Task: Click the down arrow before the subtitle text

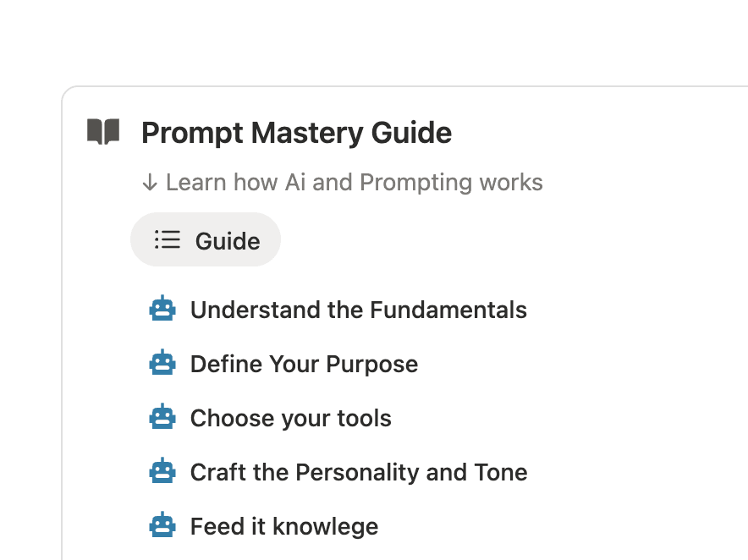Action: click(x=151, y=182)
